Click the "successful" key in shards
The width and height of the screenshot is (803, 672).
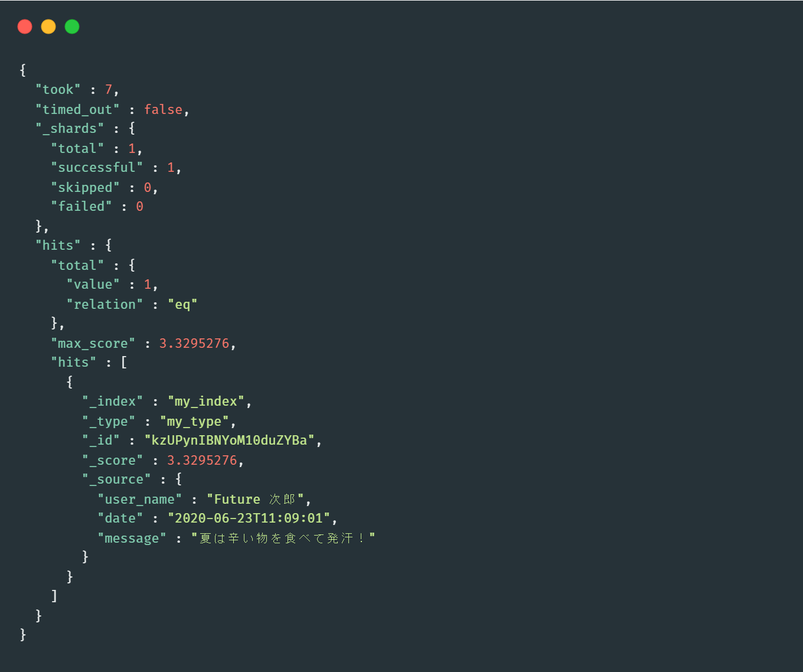tap(97, 168)
